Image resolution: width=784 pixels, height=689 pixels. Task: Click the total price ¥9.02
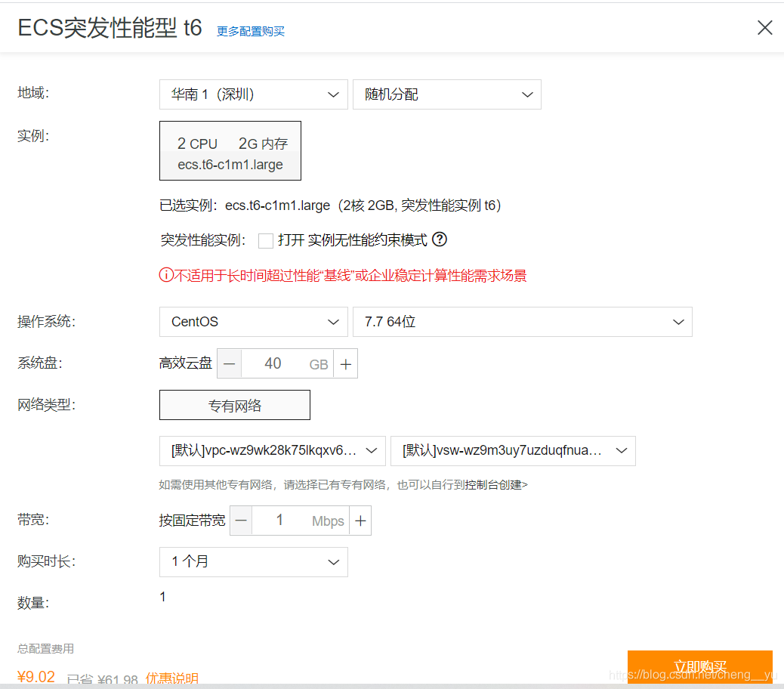[x=36, y=676]
